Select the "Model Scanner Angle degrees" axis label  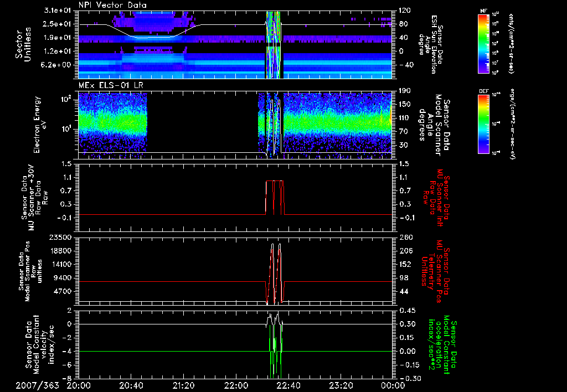pyautogui.click(x=434, y=125)
